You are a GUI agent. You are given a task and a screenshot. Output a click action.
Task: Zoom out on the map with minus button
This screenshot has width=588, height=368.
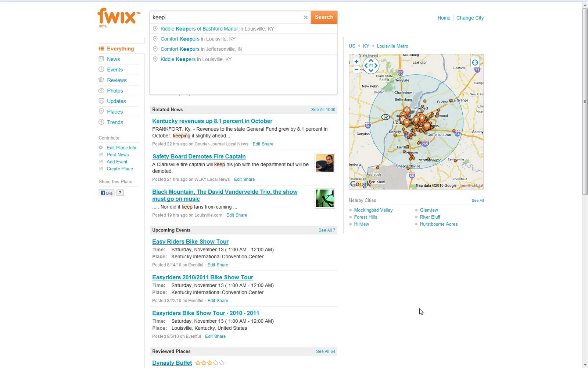356,69
